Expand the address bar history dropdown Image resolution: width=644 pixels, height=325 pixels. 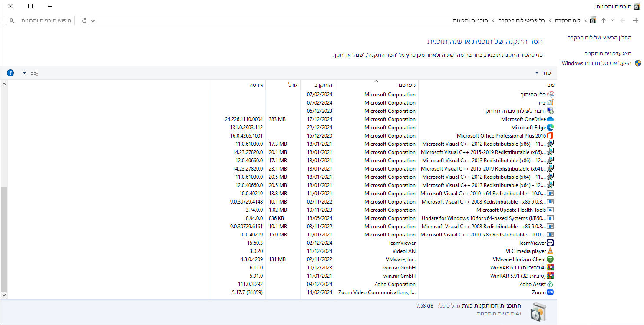[x=93, y=20]
